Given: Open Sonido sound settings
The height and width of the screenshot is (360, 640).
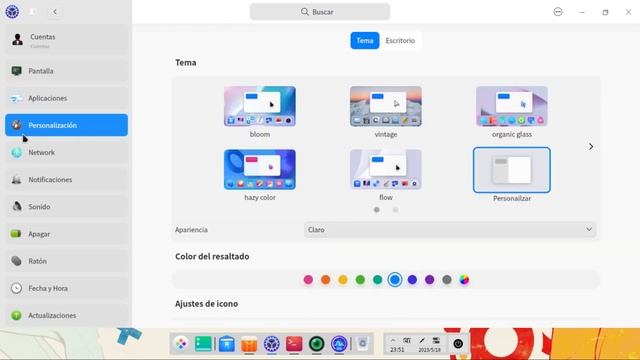Looking at the screenshot, I should click(x=66, y=207).
